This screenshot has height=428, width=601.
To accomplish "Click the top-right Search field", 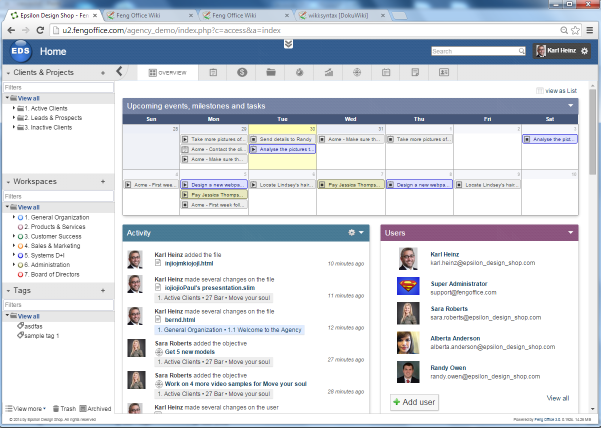I will (x=474, y=50).
